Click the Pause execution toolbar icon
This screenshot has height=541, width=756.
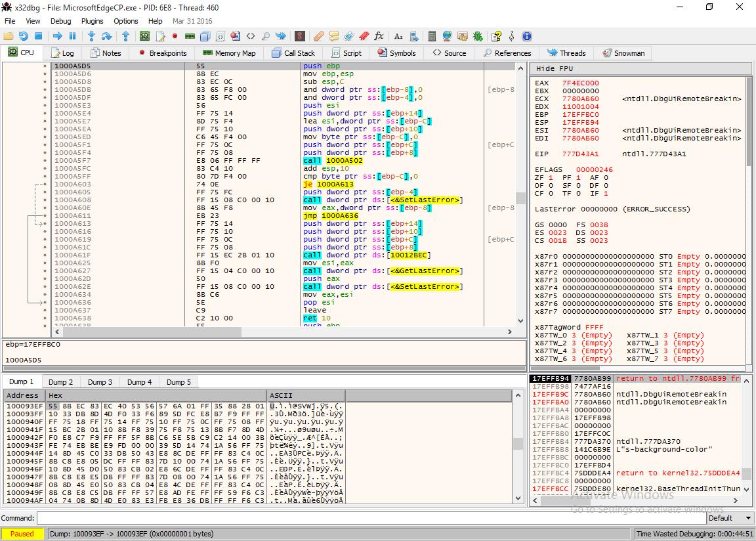point(73,36)
